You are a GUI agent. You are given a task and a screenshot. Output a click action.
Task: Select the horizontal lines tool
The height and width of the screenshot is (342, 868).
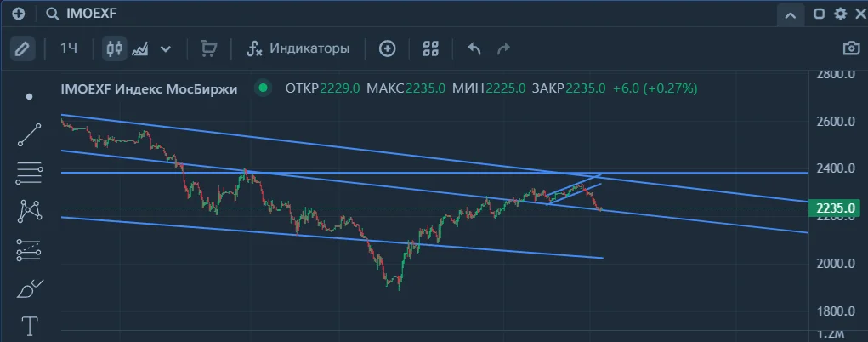[30, 174]
